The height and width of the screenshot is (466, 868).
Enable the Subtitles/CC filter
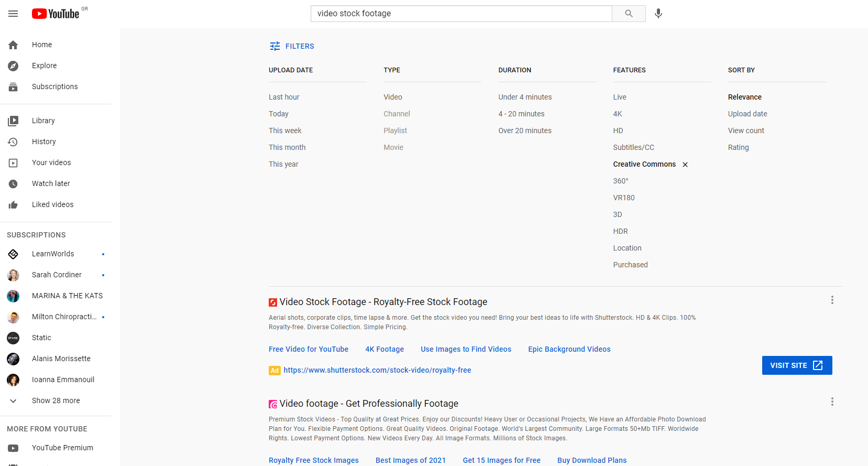click(634, 147)
